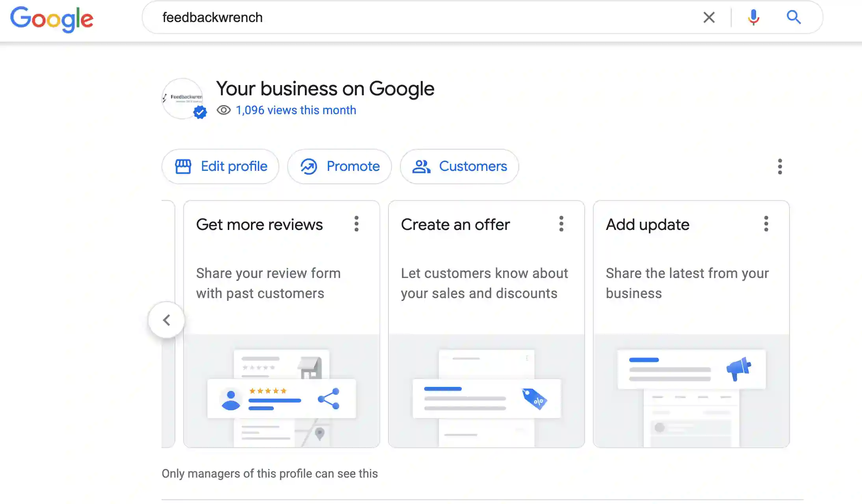Click the Feedbackwrench profile picture

click(x=183, y=97)
